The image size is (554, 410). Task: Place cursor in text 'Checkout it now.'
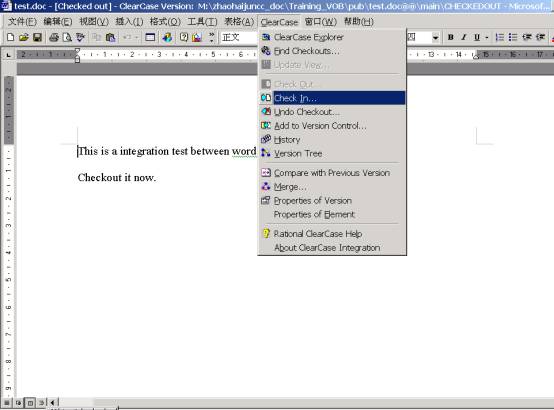(x=117, y=177)
